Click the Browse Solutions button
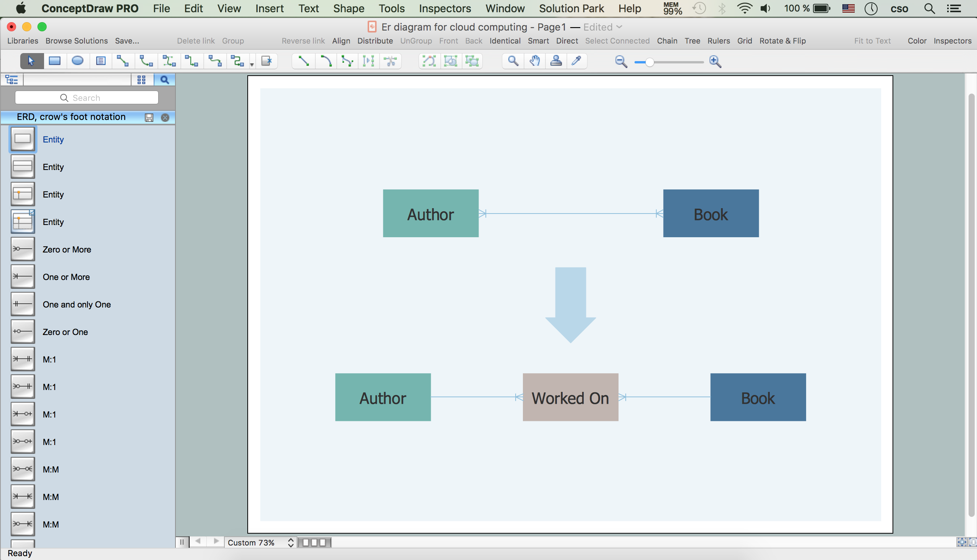This screenshot has height=560, width=977. (76, 40)
